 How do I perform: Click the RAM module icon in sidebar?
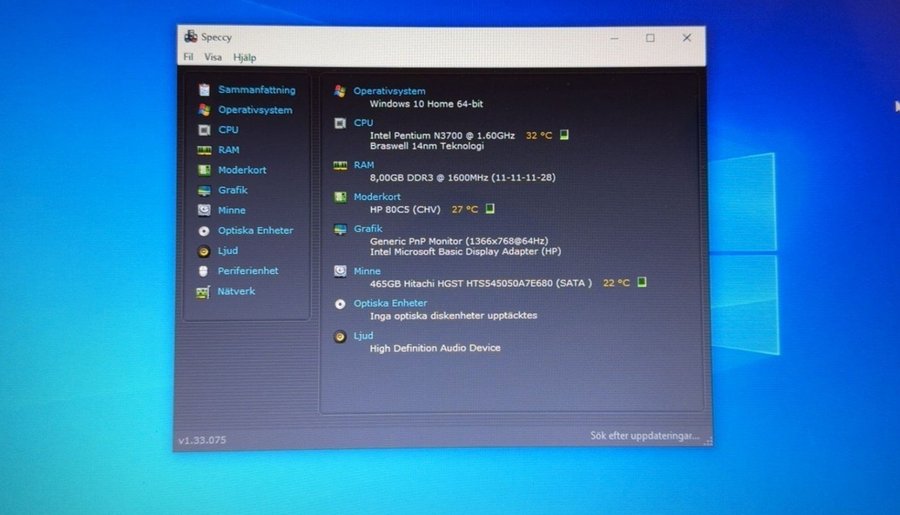pos(204,150)
